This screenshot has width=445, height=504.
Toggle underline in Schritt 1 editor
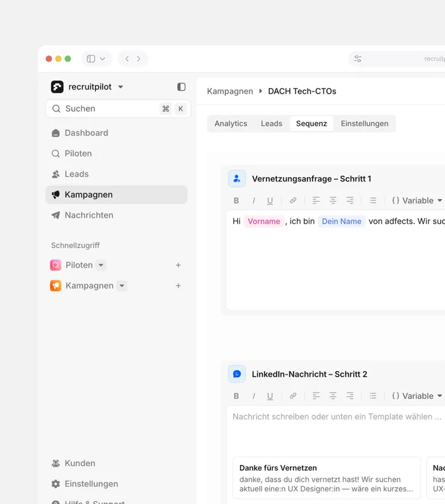click(270, 200)
